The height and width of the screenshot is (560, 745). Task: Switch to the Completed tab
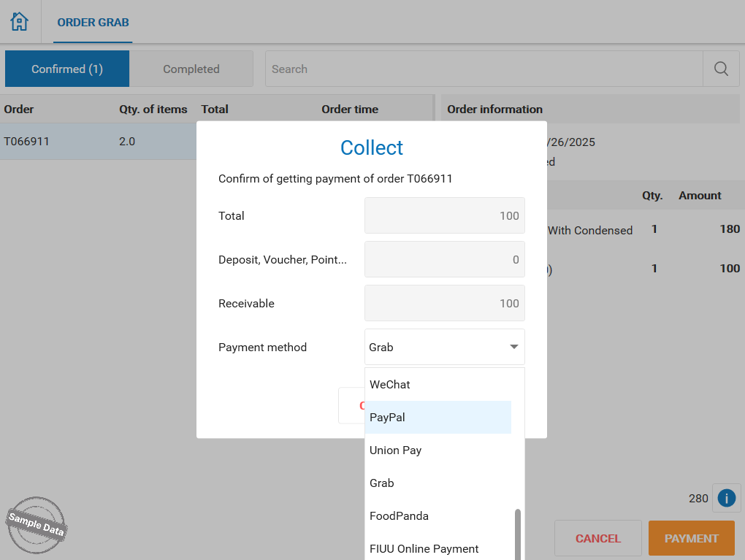(x=191, y=69)
